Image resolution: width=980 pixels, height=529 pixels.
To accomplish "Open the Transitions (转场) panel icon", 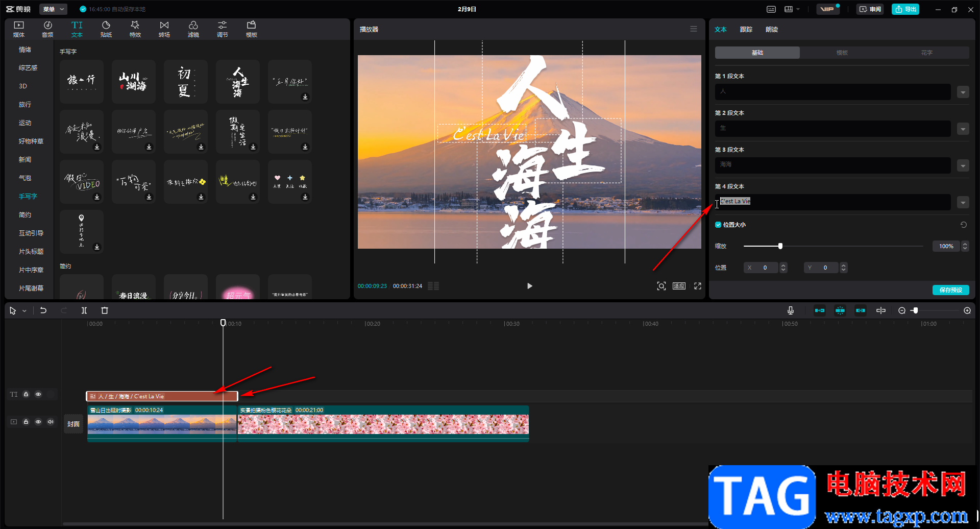I will 164,29.
